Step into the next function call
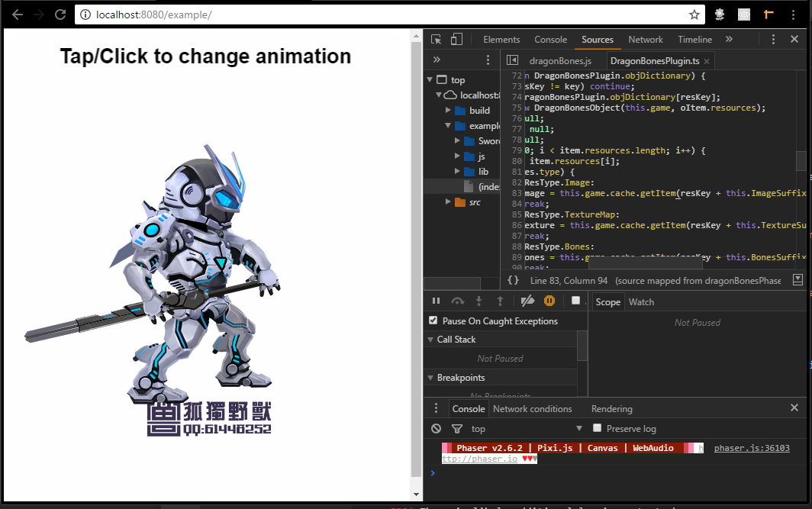812x509 pixels. [478, 301]
